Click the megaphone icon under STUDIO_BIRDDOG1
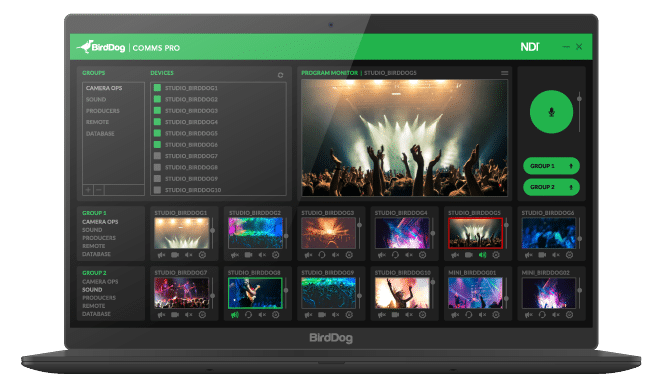 pyautogui.click(x=162, y=255)
